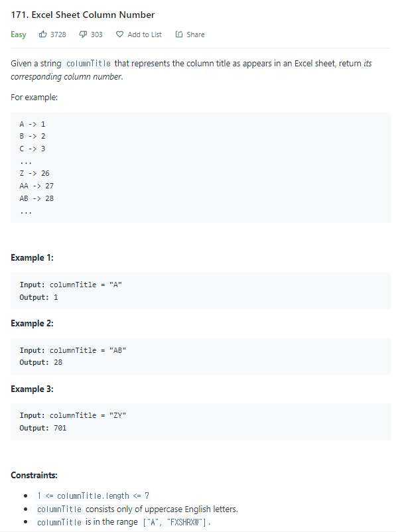Select the problem title '171. Excel Sheet Column Number'
This screenshot has width=396, height=532.
[82, 14]
